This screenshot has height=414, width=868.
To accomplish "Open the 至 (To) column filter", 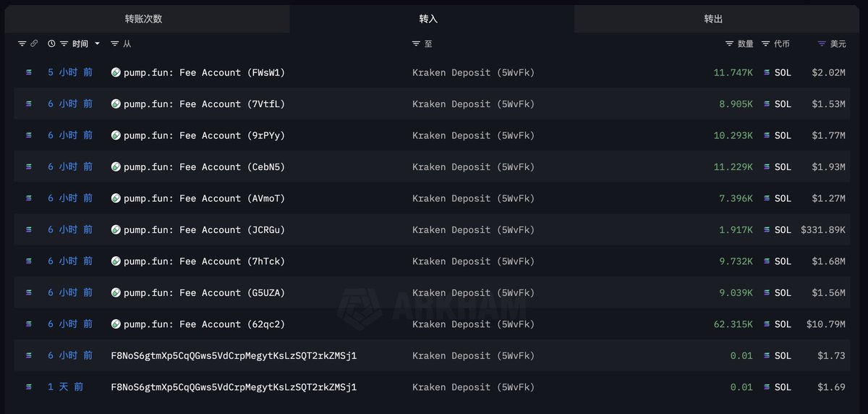I will click(x=416, y=44).
